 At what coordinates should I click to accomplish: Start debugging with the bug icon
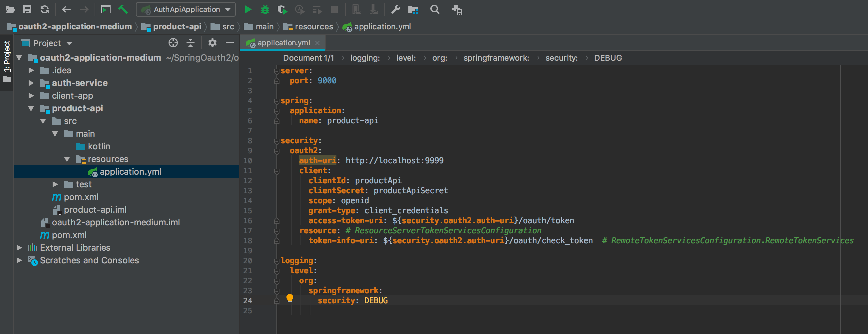265,9
